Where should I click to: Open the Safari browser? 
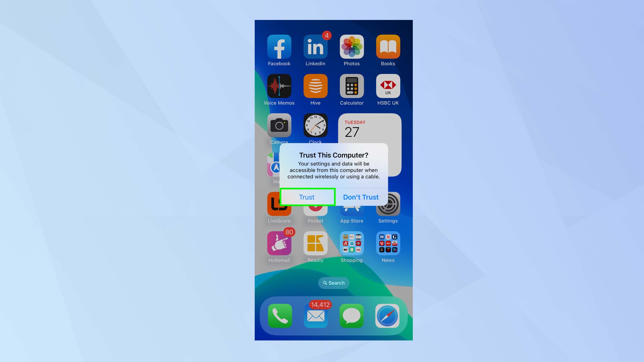387,315
